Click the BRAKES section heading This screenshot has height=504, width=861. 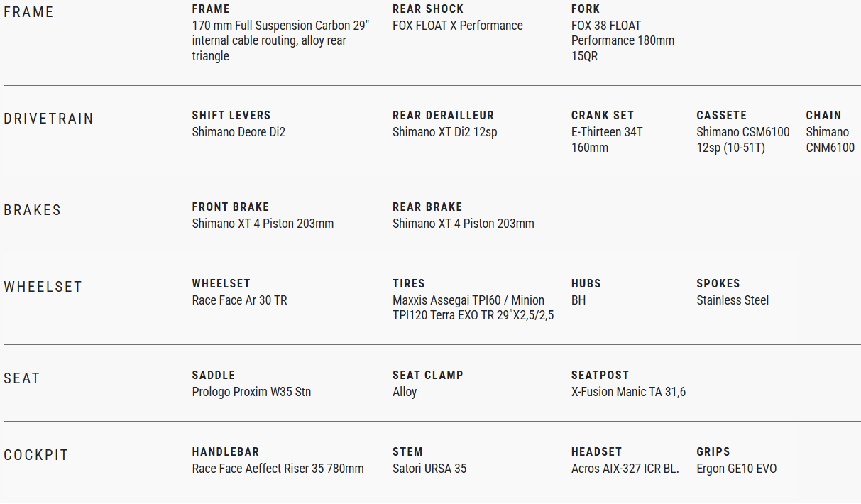[33, 210]
